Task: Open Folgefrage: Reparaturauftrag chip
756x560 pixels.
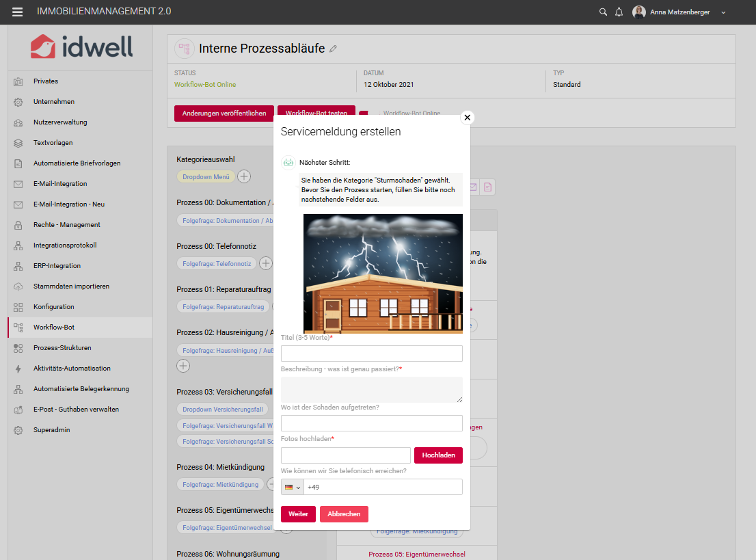Action: point(224,307)
